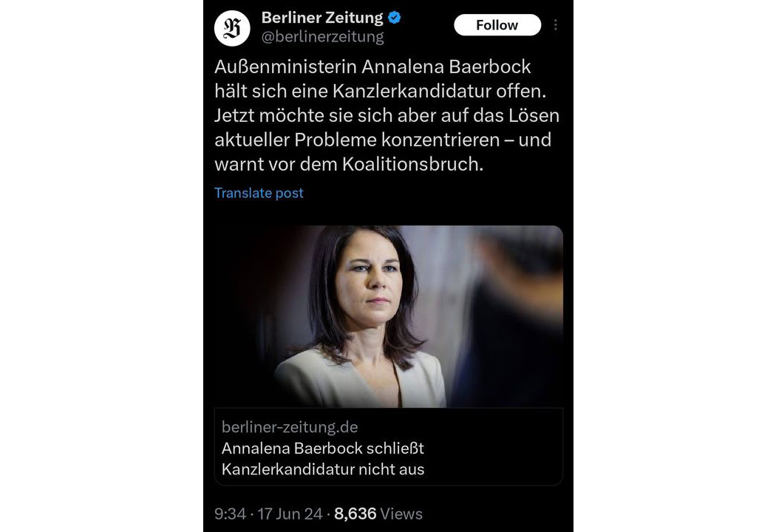Click text 'aktueller Probleme konzentrieren'
This screenshot has height=532, width=776.
357,140
